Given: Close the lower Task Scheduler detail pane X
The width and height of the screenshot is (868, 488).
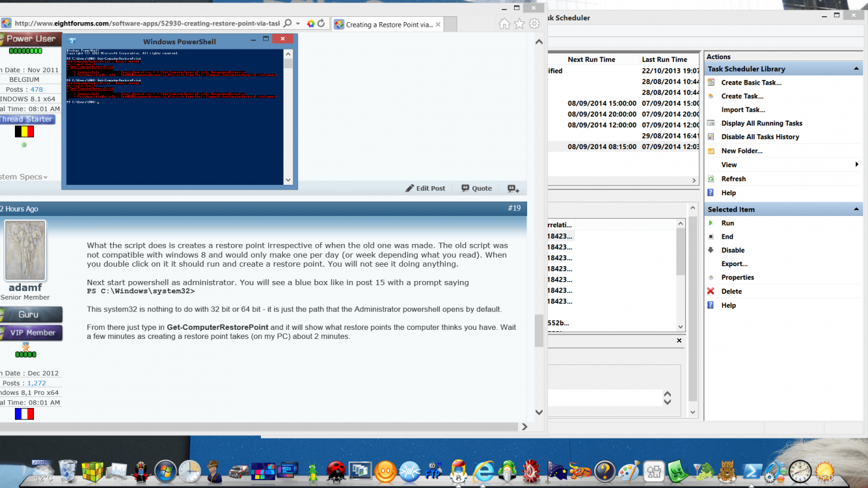Looking at the screenshot, I should coord(679,341).
